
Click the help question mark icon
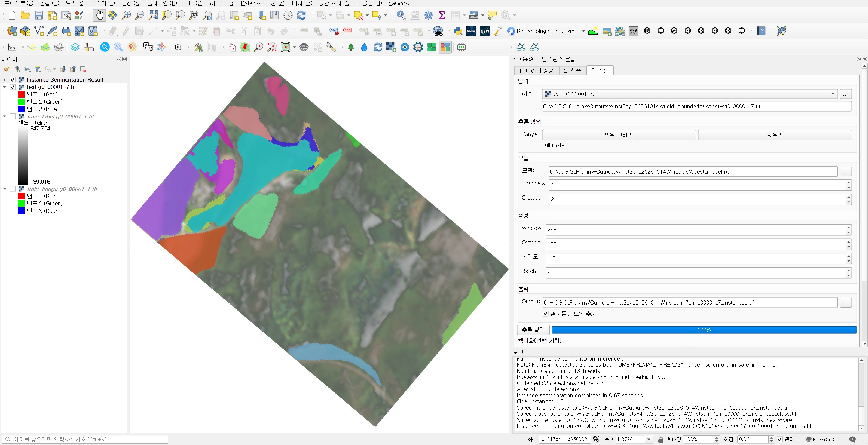[761, 31]
